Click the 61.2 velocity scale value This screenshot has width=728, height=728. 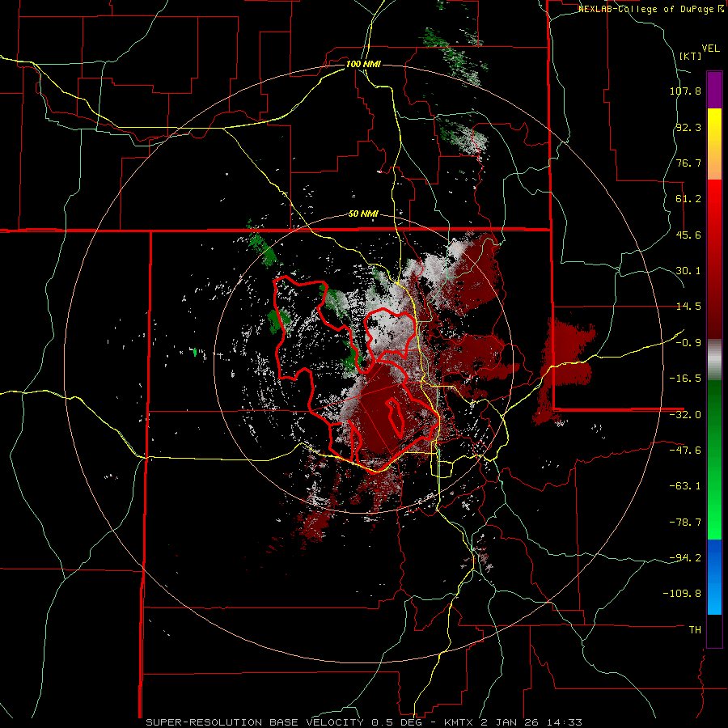pos(688,199)
